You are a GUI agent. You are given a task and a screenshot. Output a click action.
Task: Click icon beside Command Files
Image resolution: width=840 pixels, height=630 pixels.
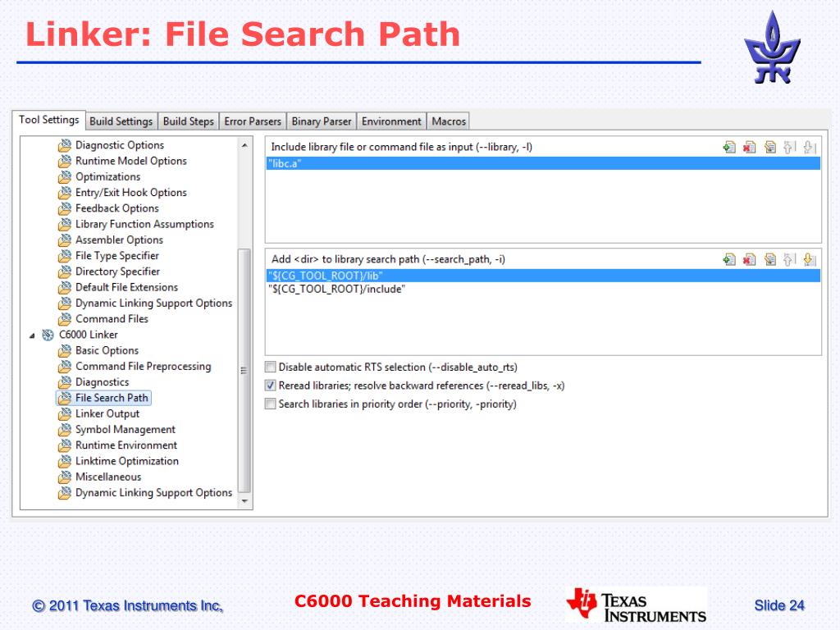click(x=64, y=319)
